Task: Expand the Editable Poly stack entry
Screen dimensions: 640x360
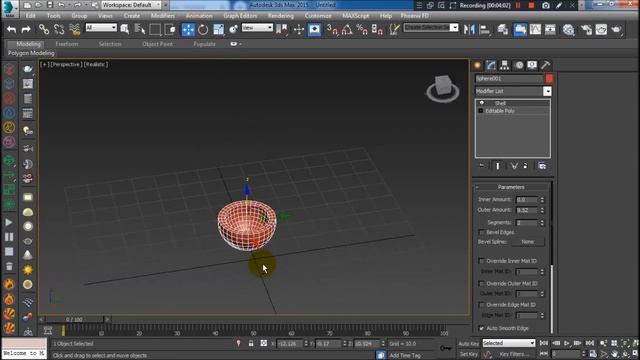Action: tap(481, 111)
